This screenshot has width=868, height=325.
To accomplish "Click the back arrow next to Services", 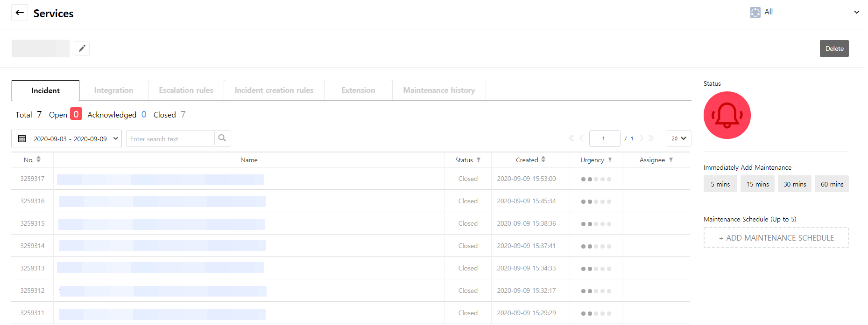I will click(20, 13).
